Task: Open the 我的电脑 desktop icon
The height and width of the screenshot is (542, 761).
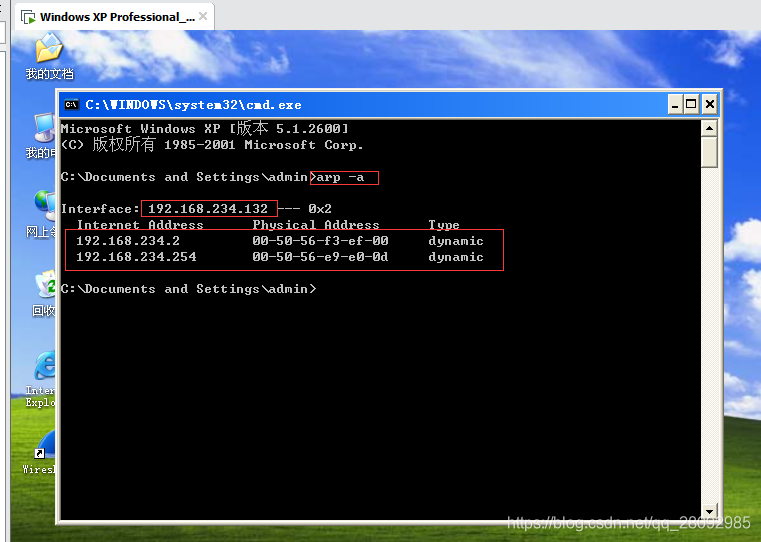Action: coord(42,136)
